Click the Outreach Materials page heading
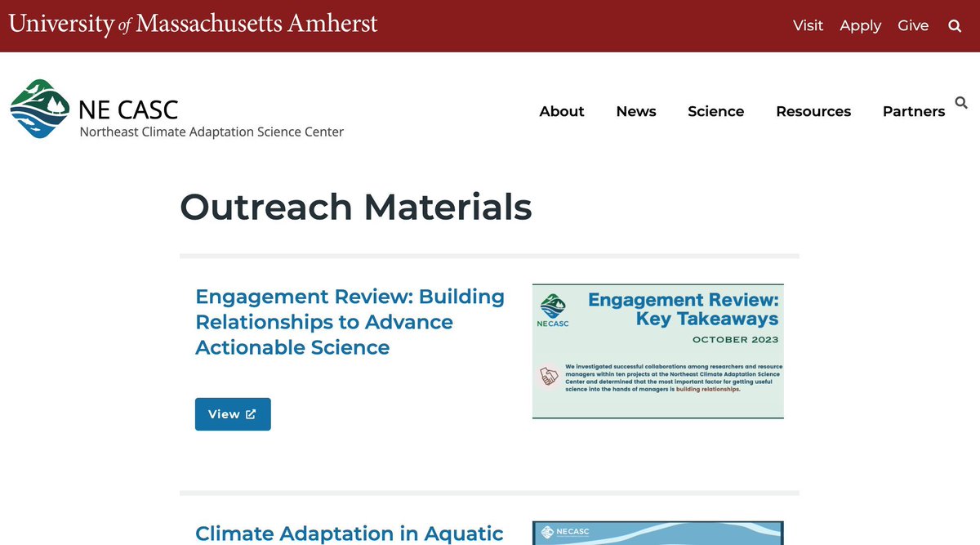The width and height of the screenshot is (980, 545). [356, 207]
